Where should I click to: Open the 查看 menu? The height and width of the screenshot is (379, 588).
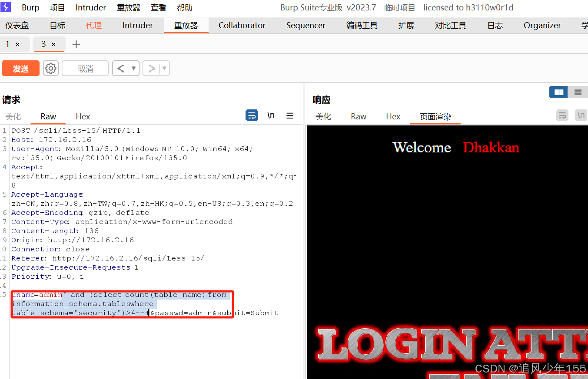coord(159,7)
